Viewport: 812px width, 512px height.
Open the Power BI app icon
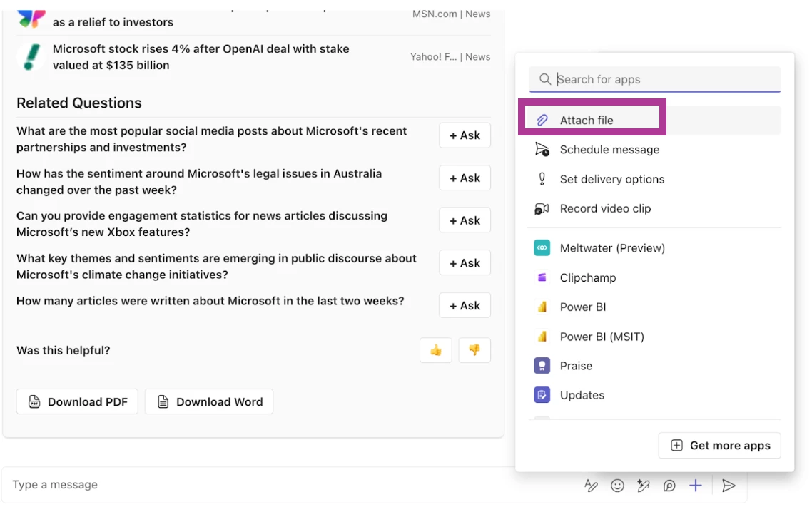point(542,307)
